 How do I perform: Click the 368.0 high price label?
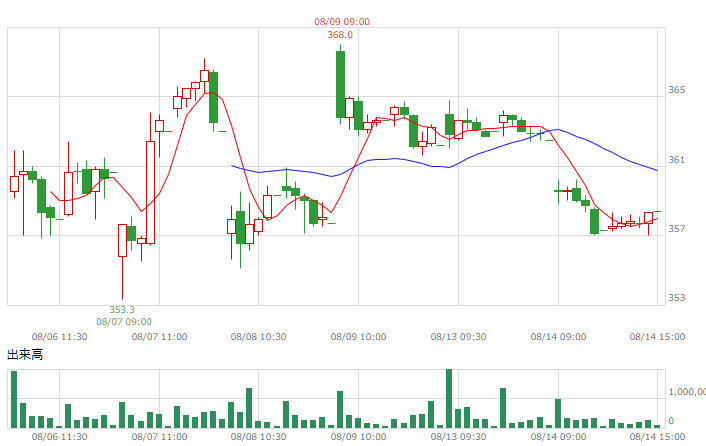340,35
